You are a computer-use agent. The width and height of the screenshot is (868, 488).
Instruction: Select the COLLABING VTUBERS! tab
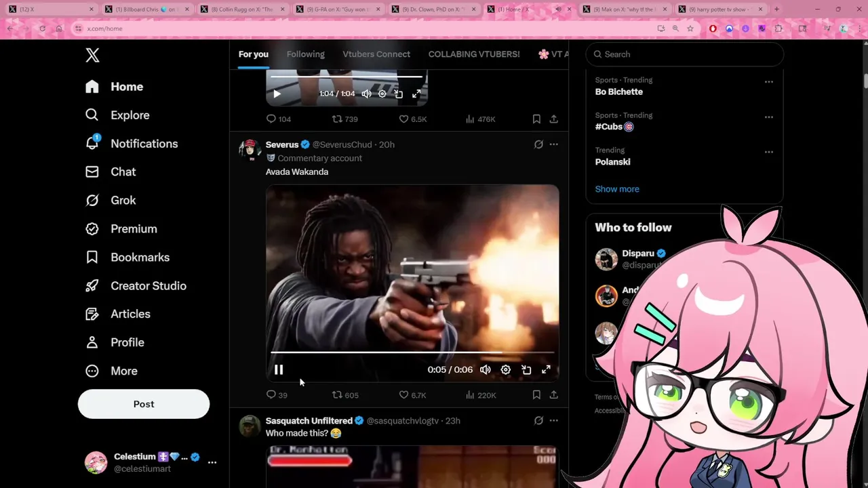[x=474, y=54]
